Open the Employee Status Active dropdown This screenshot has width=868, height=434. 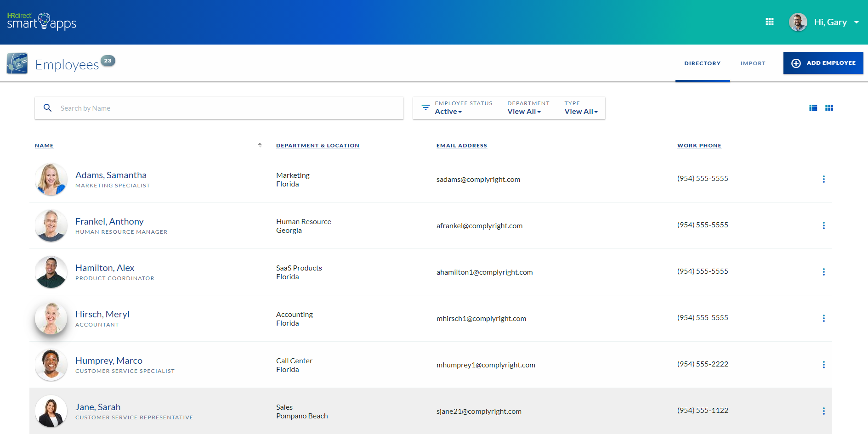pyautogui.click(x=448, y=111)
